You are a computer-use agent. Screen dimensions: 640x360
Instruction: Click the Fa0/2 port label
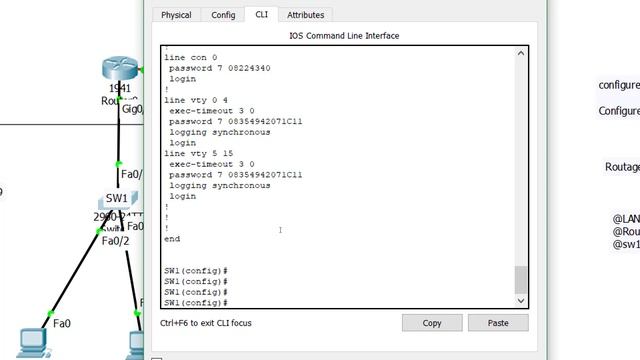116,241
